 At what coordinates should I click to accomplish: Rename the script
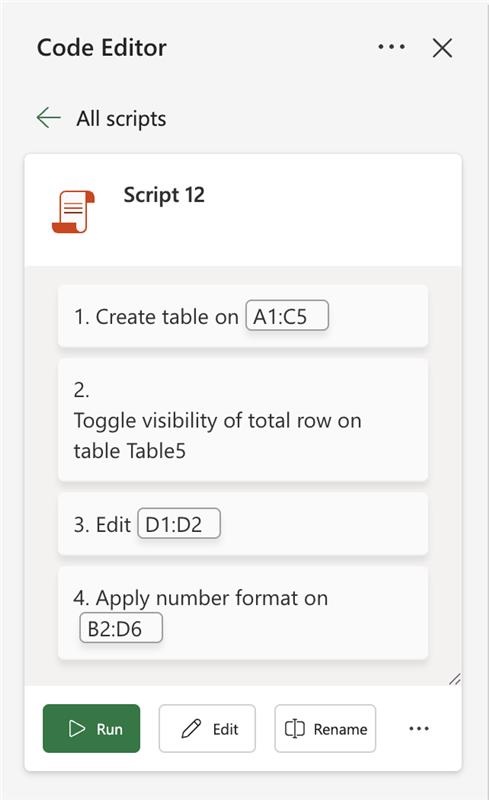click(325, 729)
